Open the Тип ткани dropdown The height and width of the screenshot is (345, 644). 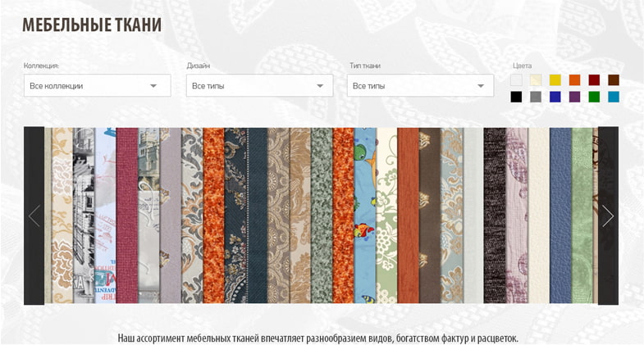point(420,85)
